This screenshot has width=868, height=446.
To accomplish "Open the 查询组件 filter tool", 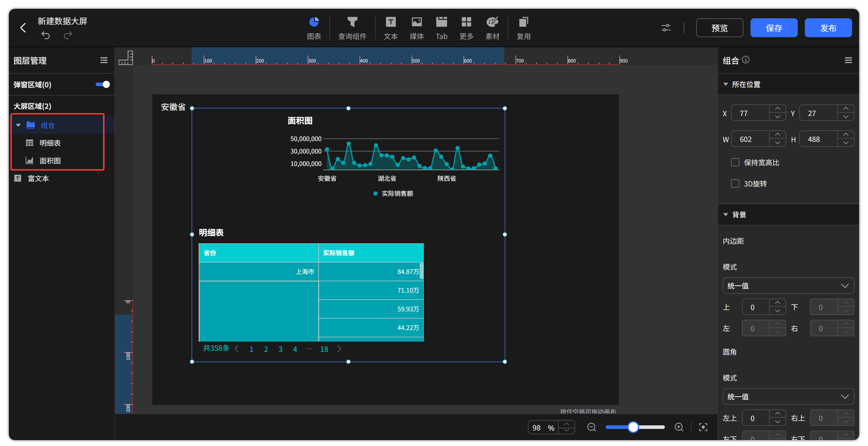I will pyautogui.click(x=352, y=28).
